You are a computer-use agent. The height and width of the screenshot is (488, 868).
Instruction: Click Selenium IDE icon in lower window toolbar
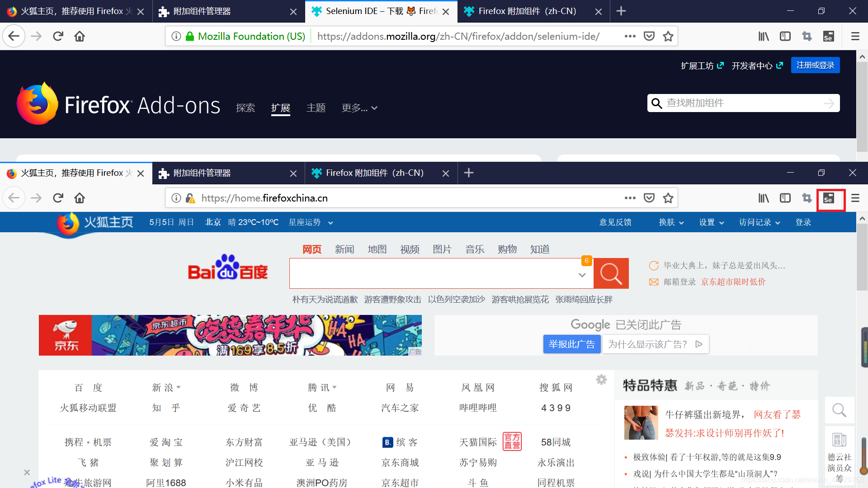[x=828, y=198]
